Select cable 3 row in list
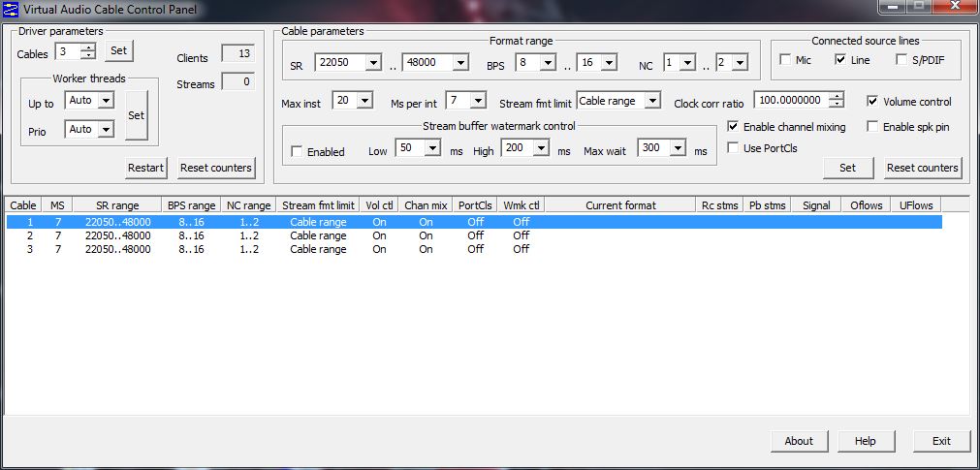 (474, 249)
